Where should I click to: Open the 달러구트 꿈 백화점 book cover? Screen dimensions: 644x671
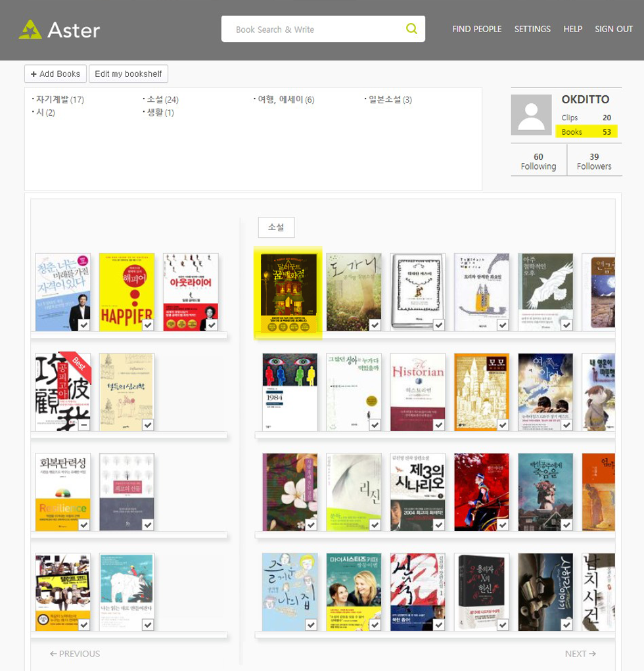(x=289, y=294)
